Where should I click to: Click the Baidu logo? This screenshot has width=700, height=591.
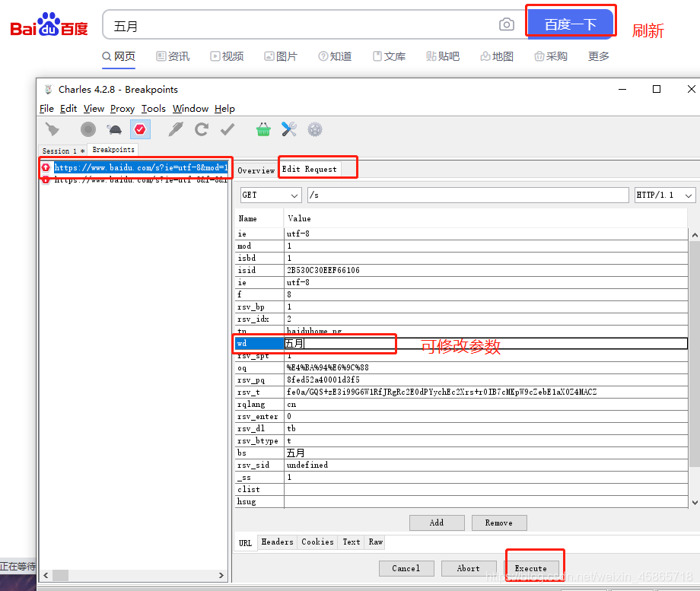pyautogui.click(x=49, y=25)
